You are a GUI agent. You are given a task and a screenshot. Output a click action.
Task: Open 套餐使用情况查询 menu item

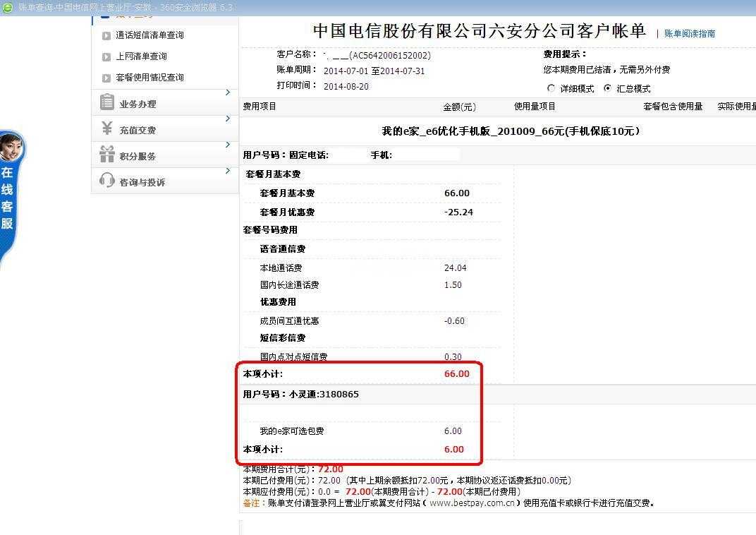click(x=150, y=78)
